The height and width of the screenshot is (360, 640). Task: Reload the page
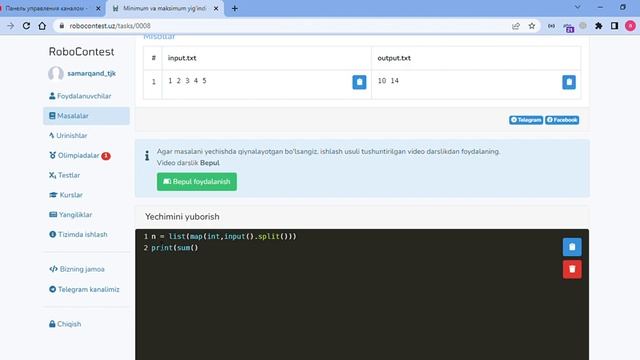26,26
